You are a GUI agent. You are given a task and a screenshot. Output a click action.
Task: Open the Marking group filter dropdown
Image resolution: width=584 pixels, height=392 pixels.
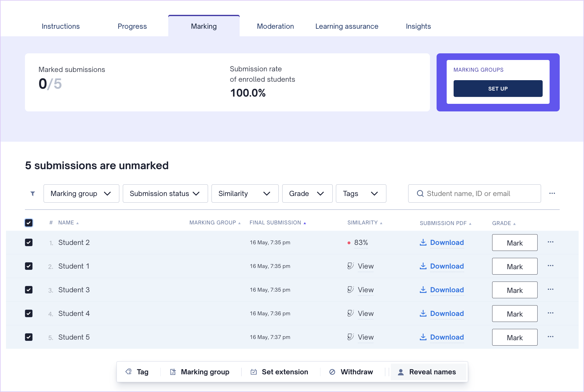(x=81, y=193)
